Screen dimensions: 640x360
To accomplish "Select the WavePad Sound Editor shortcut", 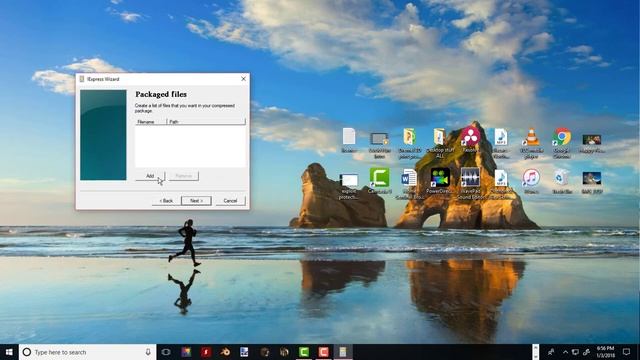I will tap(470, 184).
